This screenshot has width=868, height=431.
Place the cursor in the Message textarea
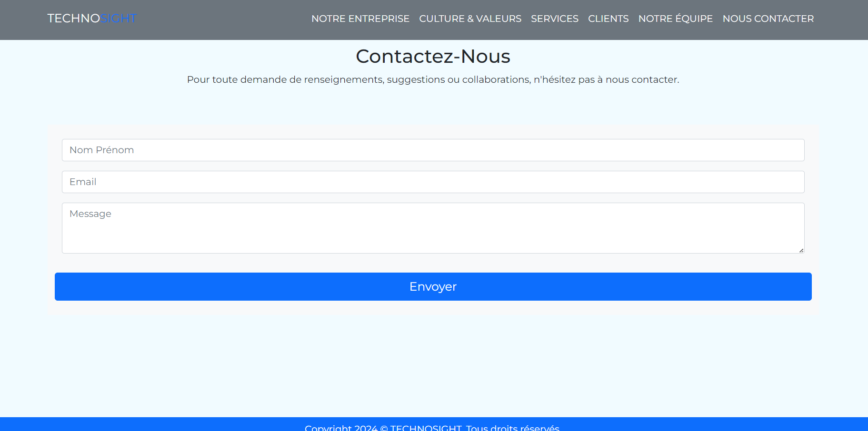(433, 228)
